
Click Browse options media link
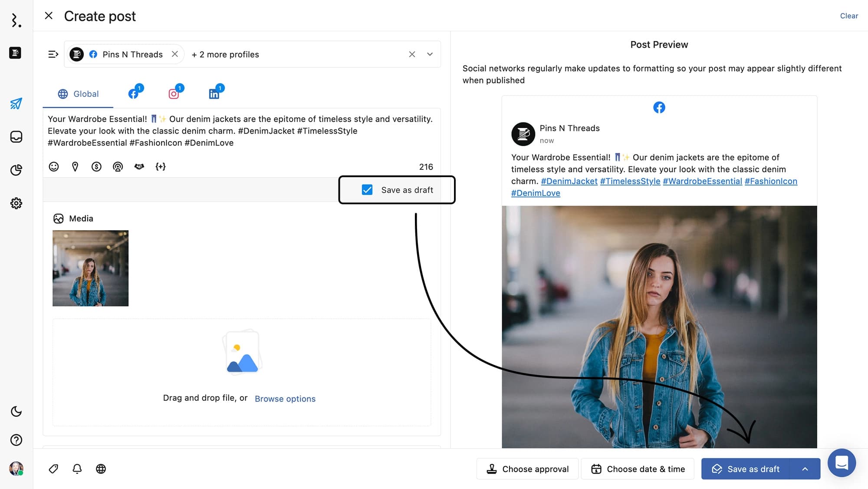(285, 398)
